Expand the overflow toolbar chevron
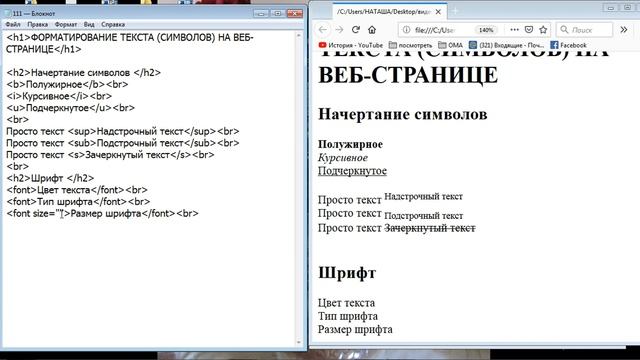 point(624,29)
